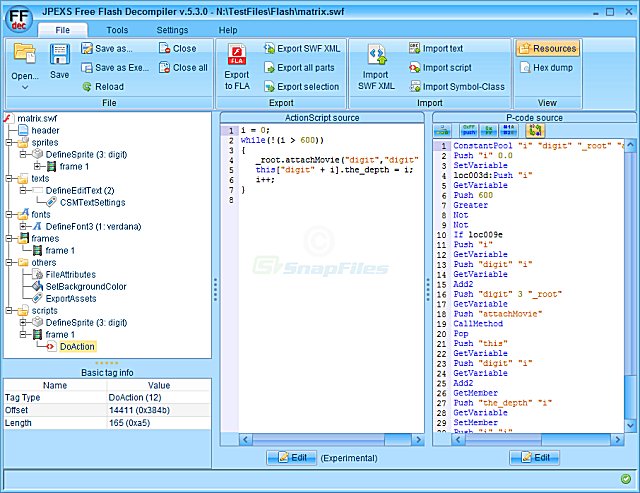The height and width of the screenshot is (493, 640).
Task: Click Export selection icon
Action: tap(269, 87)
